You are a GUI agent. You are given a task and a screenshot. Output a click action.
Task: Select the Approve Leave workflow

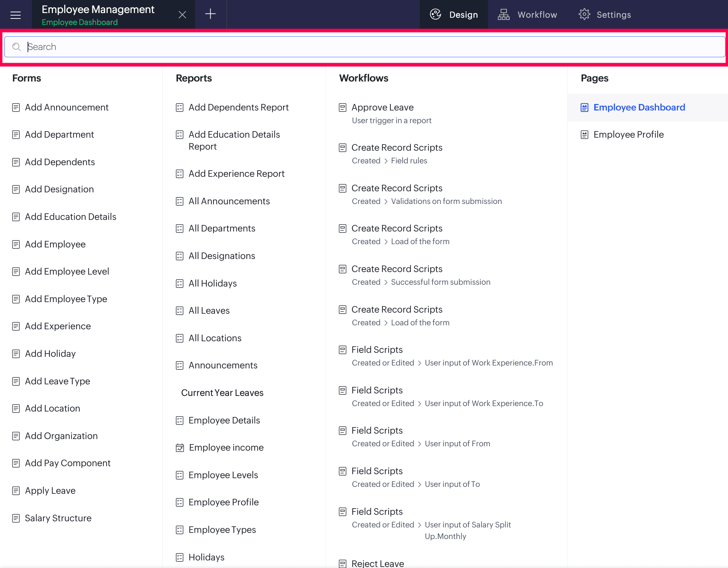point(382,108)
